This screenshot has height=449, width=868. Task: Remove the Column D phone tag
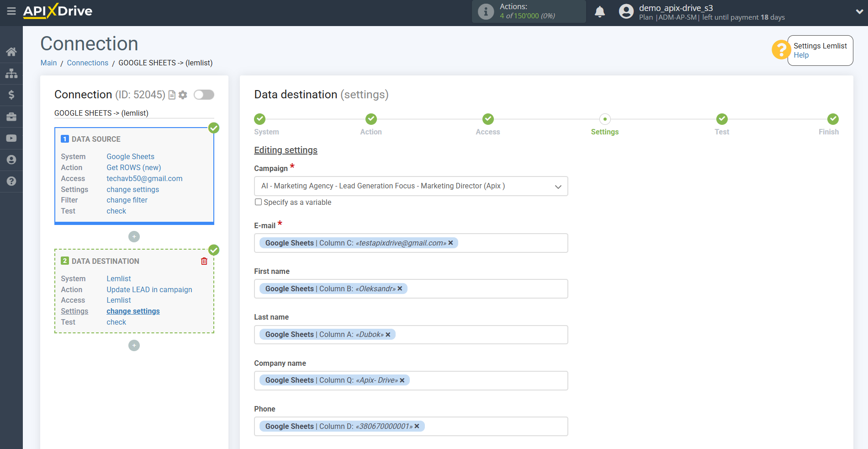(x=417, y=426)
